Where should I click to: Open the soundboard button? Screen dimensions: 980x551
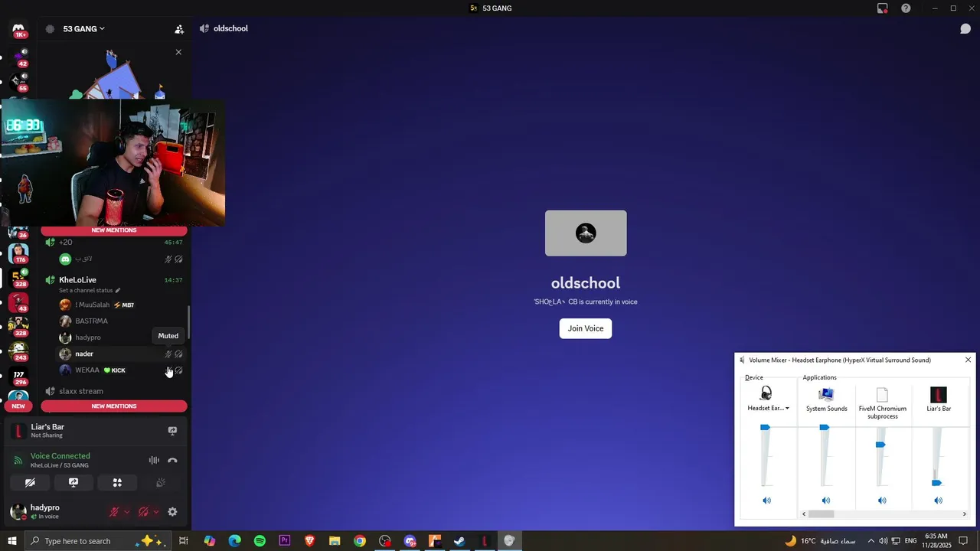161,483
